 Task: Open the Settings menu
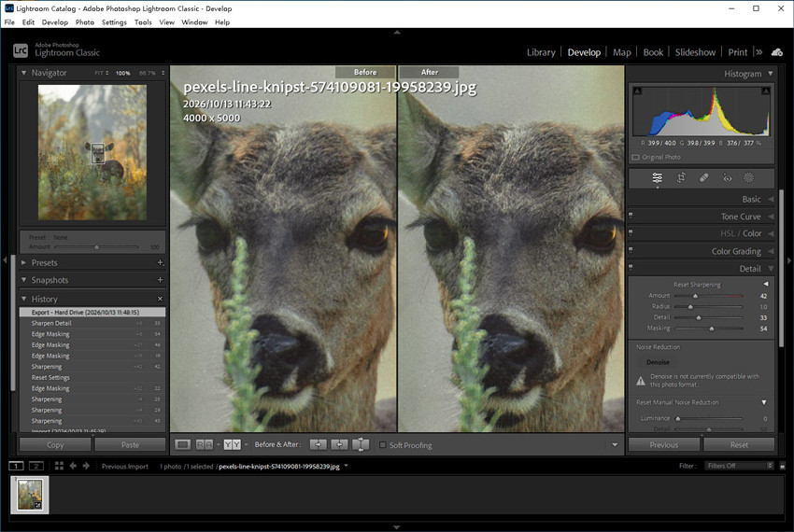coord(114,22)
